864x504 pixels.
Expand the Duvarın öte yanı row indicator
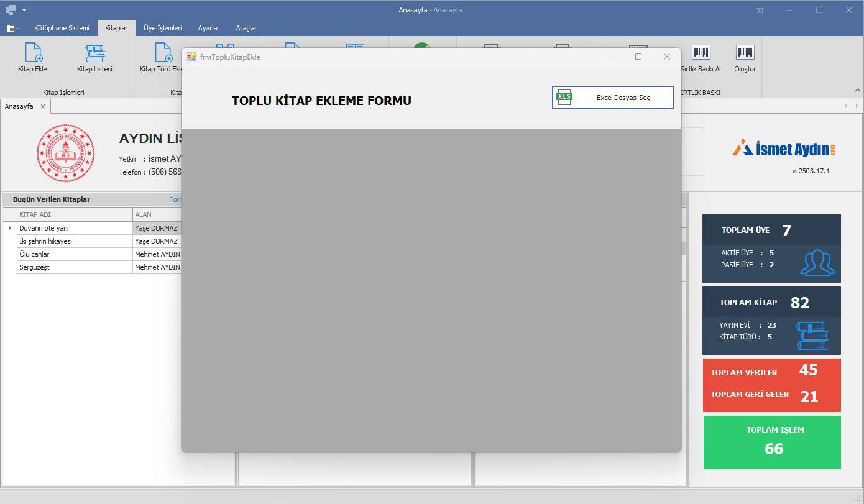(x=9, y=228)
